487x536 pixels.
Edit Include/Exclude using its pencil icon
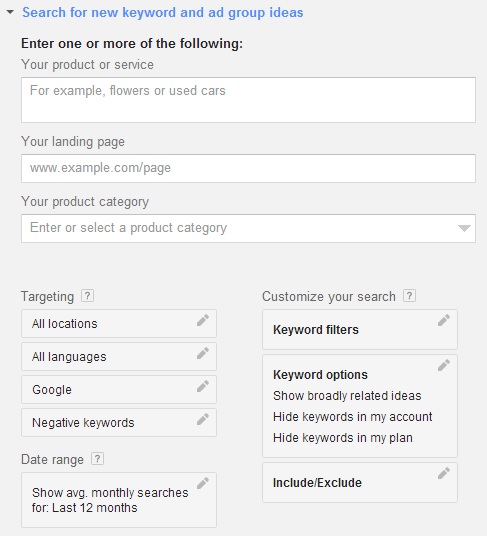click(444, 473)
